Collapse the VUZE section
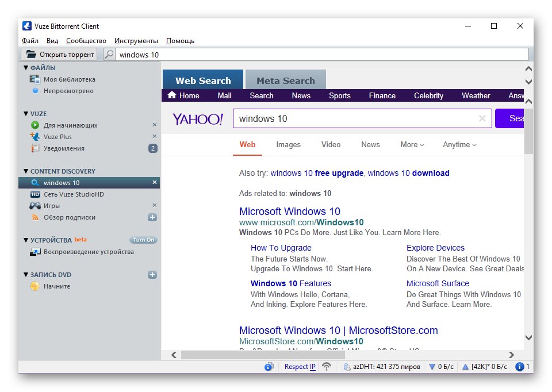The image size is (552, 392). [26, 114]
